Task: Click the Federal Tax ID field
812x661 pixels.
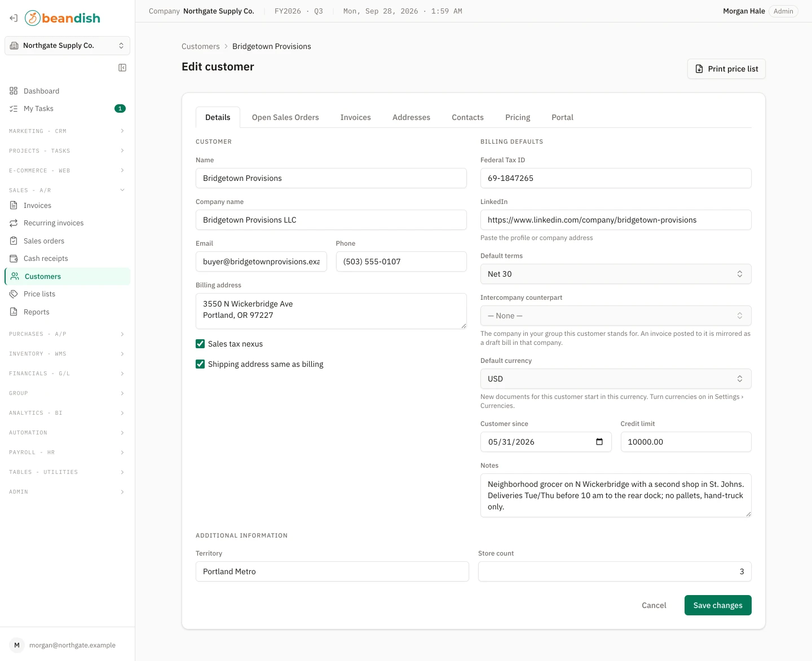Action: click(616, 178)
